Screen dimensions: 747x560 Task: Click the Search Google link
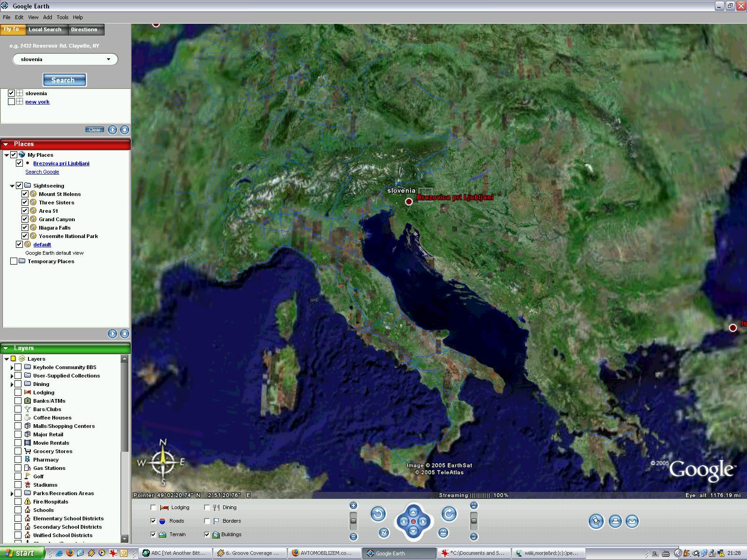click(x=42, y=172)
